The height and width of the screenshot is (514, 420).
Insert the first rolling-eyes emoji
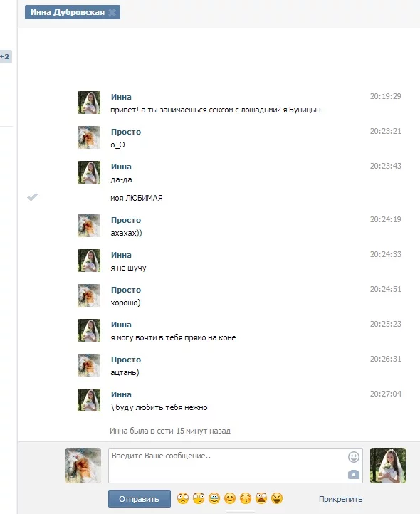(183, 498)
